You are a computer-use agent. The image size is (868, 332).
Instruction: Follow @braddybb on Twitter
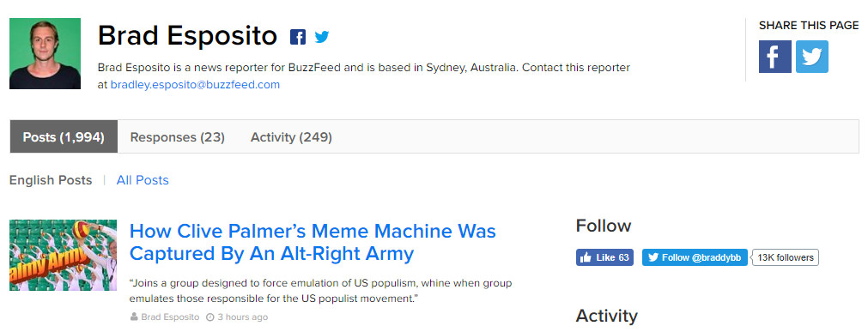pyautogui.click(x=695, y=257)
